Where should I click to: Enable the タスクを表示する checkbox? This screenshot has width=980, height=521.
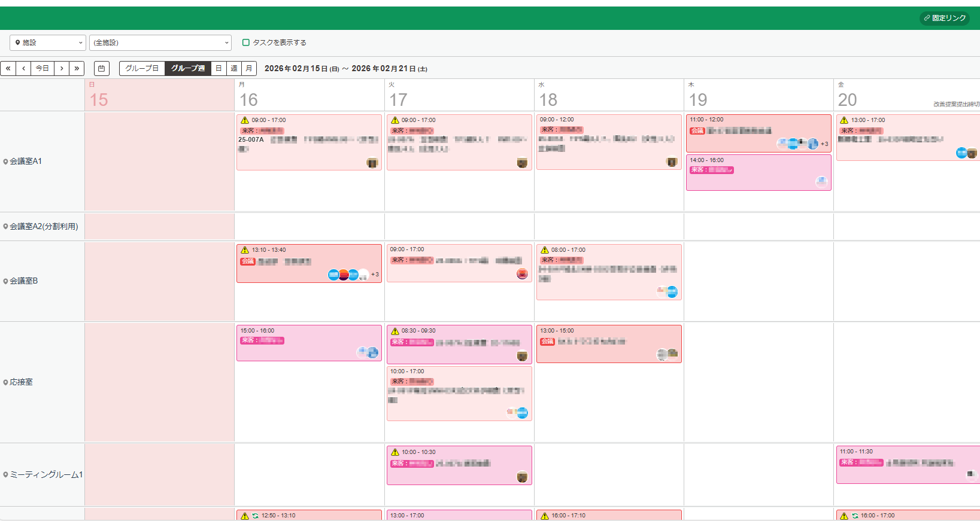pos(246,42)
